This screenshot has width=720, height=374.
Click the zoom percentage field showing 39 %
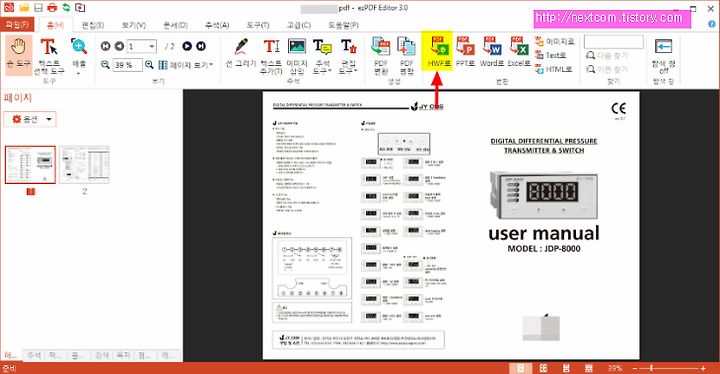coord(127,65)
